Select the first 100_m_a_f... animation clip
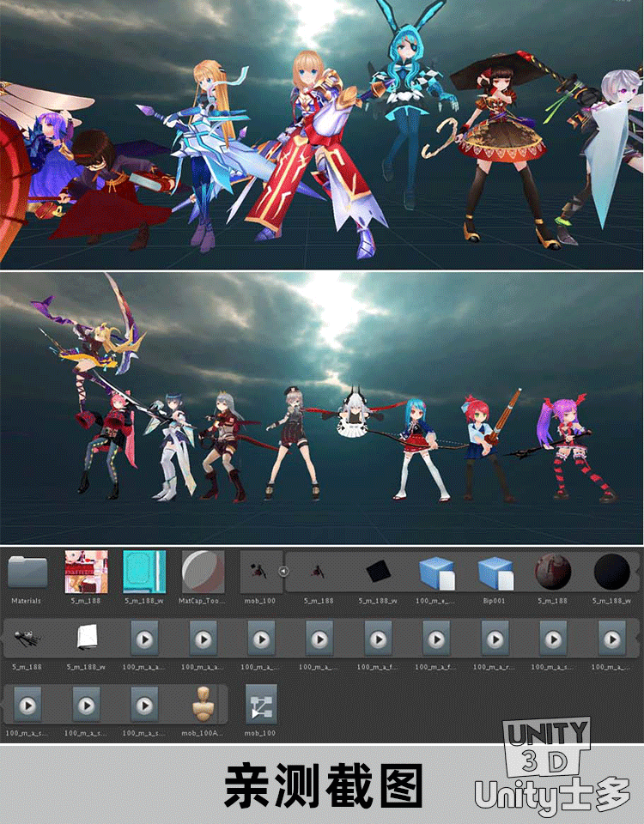 coord(378,638)
